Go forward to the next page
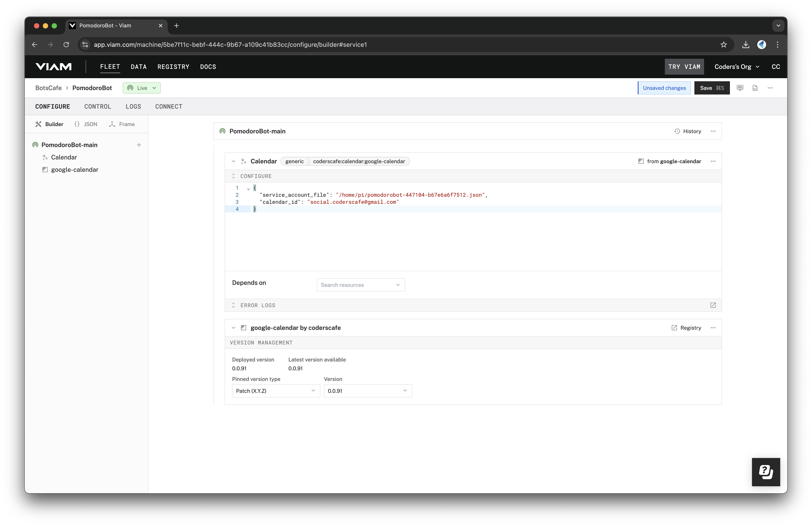812x526 pixels. 51,45
